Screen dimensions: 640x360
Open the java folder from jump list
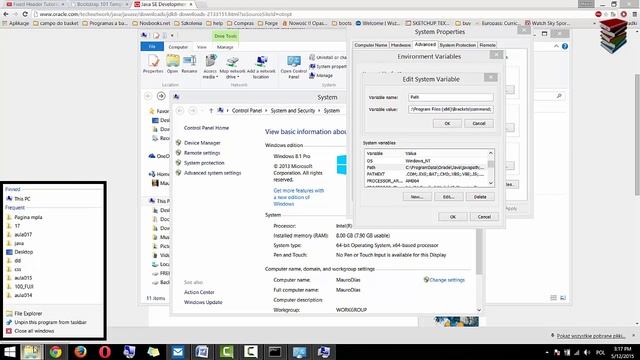(19, 243)
